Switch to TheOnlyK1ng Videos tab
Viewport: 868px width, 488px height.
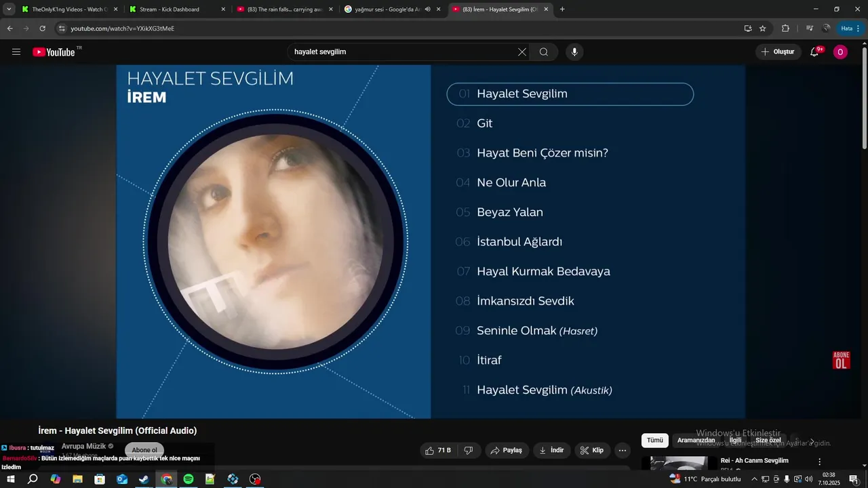pyautogui.click(x=69, y=9)
